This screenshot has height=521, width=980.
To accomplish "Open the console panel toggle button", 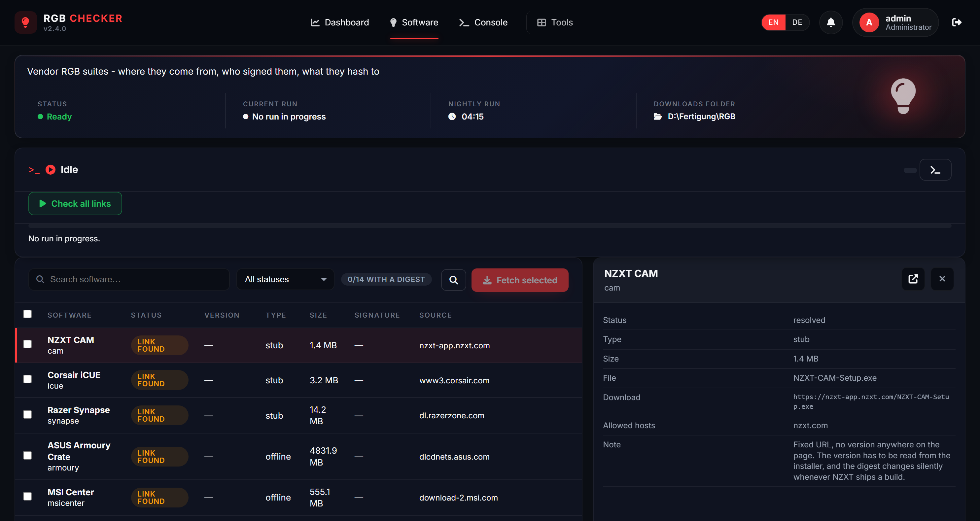I will pyautogui.click(x=935, y=170).
